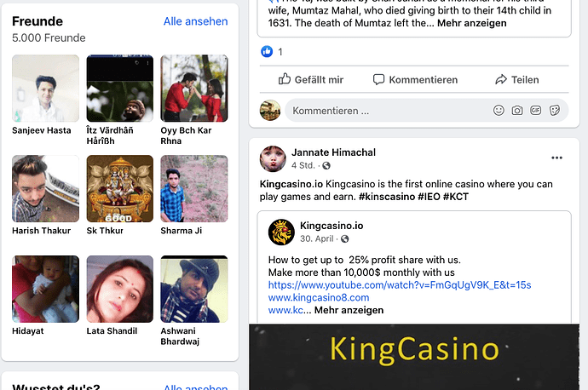Image resolution: width=588 pixels, height=390 pixels.
Task: Click the Teilen share arrow button
Action: click(516, 79)
